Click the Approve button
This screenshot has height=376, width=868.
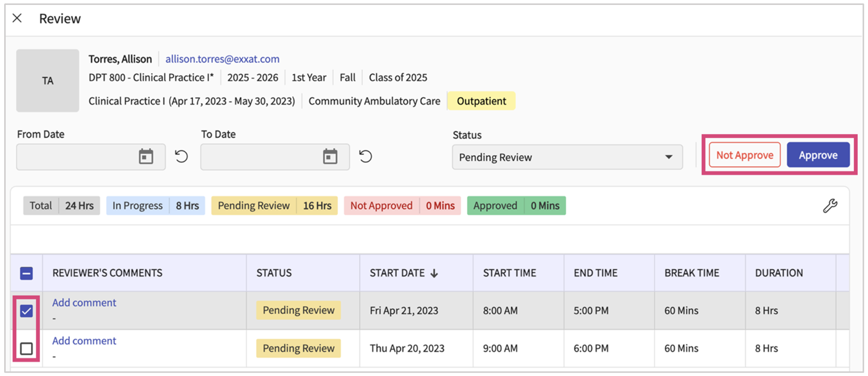(818, 155)
